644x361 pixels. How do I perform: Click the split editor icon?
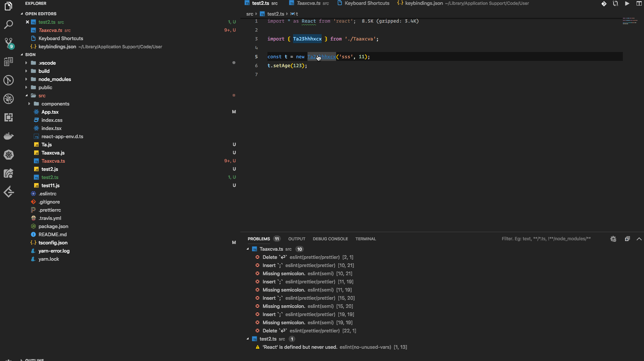point(639,3)
